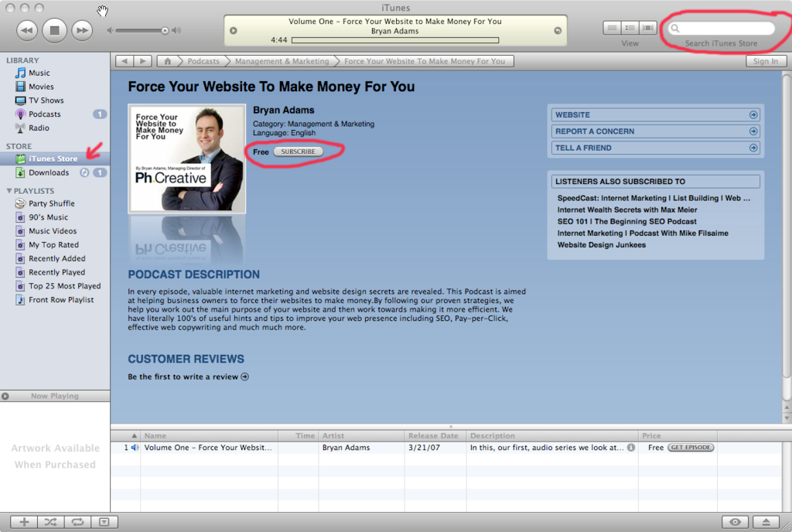Click the max volume speaker icon

(x=176, y=30)
